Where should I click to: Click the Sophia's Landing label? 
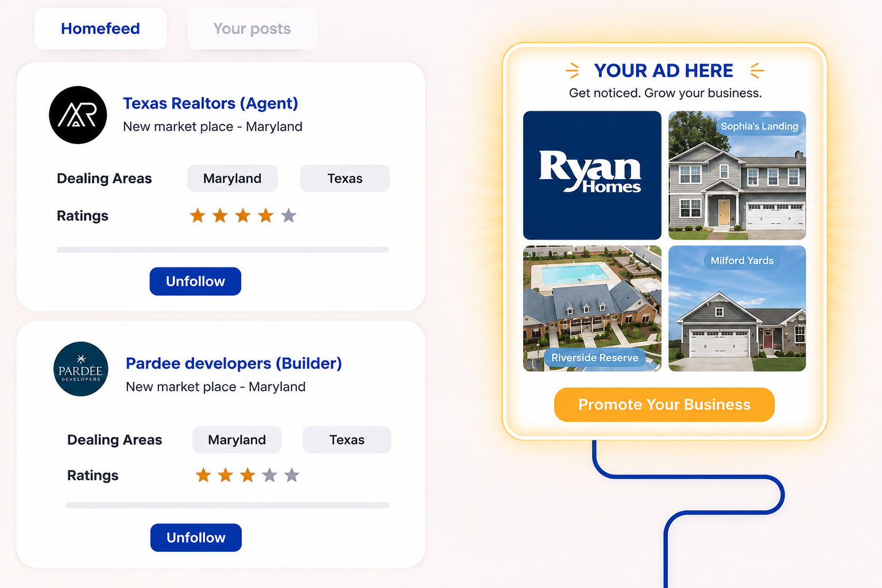click(760, 126)
